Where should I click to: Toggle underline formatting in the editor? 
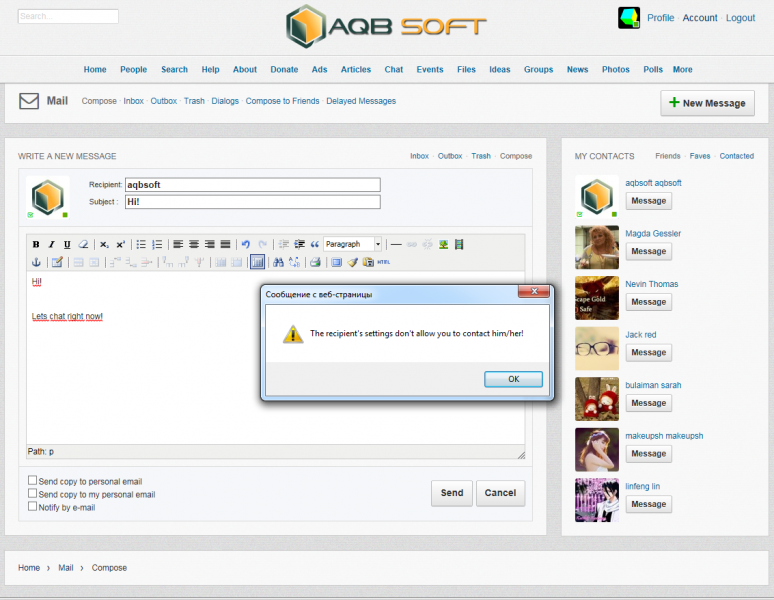point(67,244)
